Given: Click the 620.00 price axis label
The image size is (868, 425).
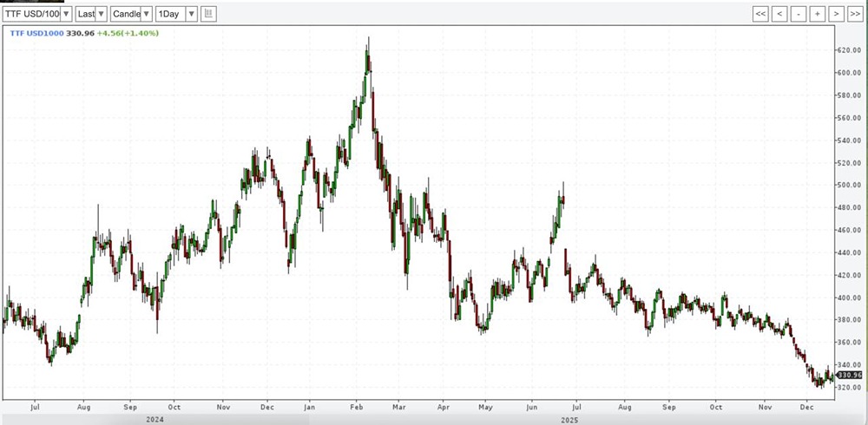Looking at the screenshot, I should (x=850, y=50).
